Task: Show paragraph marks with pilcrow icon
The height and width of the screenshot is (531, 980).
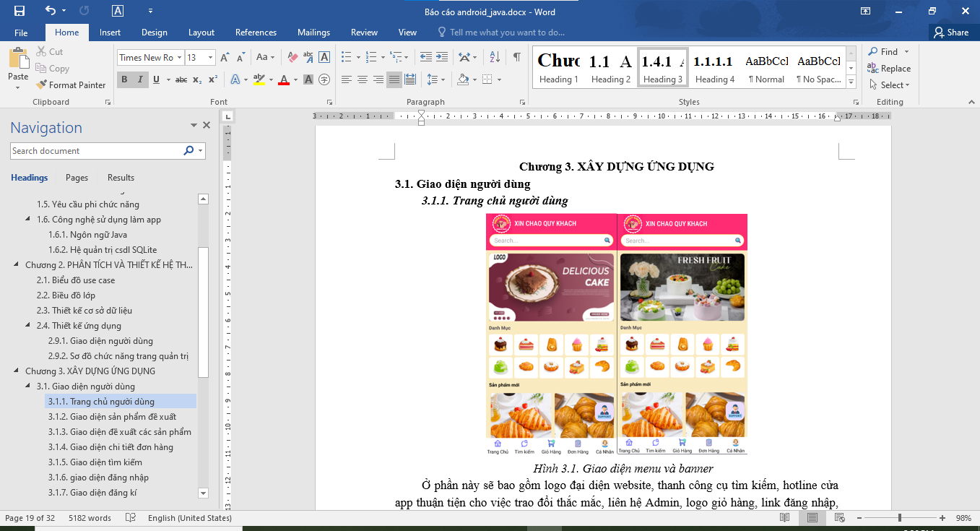Action: coord(517,57)
